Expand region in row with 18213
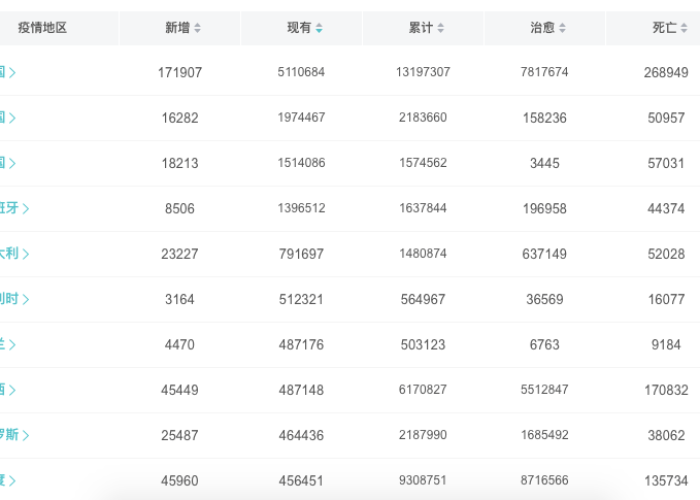This screenshot has width=700, height=500. (x=12, y=163)
